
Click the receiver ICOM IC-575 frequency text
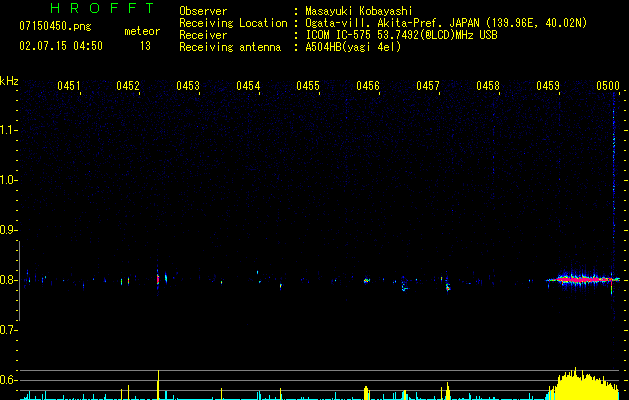[x=401, y=35]
